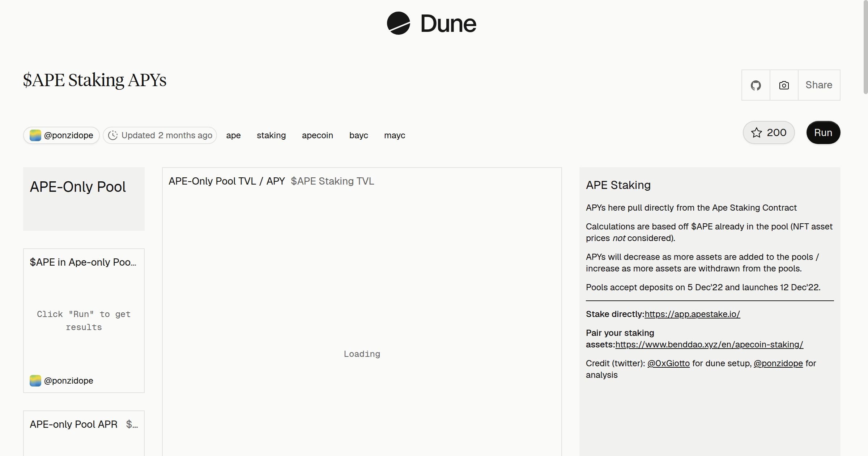Click the Loading text in chart area
This screenshot has width=868, height=456.
[362, 354]
